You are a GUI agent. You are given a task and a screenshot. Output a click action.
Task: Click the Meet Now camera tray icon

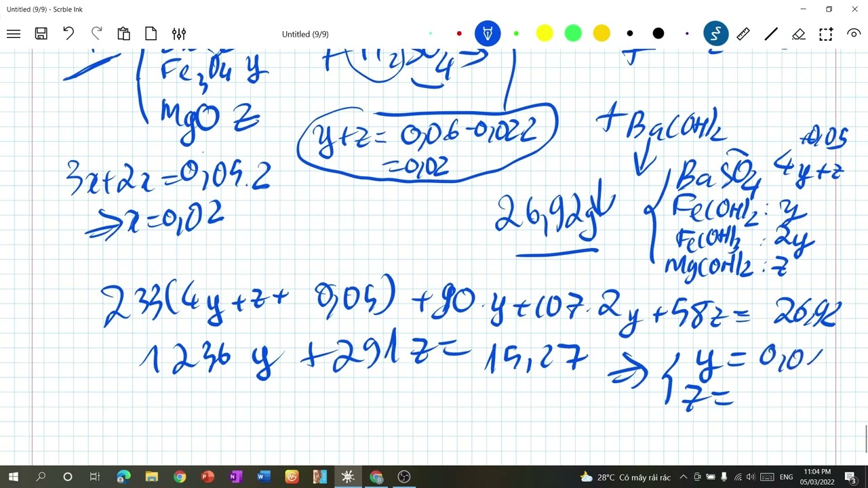pos(697,477)
